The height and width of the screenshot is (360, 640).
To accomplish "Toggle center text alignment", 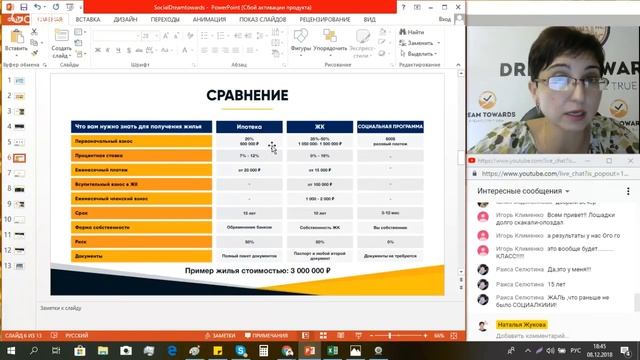I will pos(215,50).
